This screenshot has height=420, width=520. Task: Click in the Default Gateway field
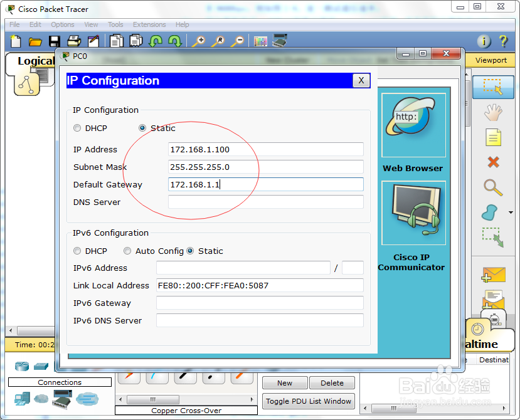pyautogui.click(x=265, y=184)
